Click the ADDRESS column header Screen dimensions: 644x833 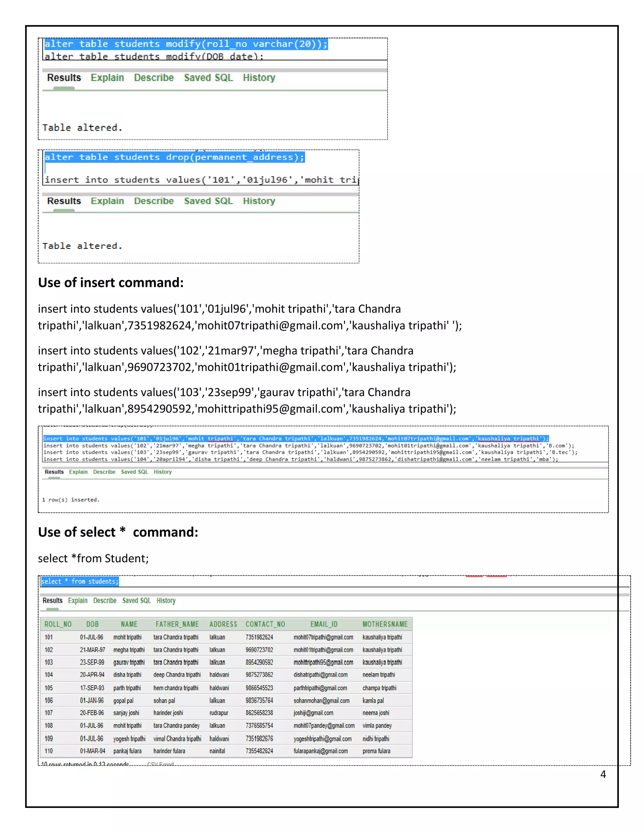[x=223, y=624]
